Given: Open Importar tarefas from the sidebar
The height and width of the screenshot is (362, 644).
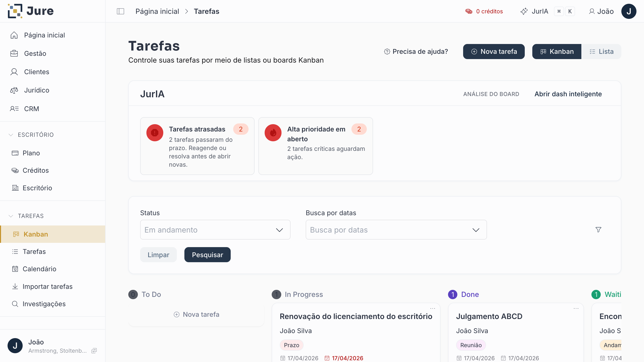Looking at the screenshot, I should (53, 286).
